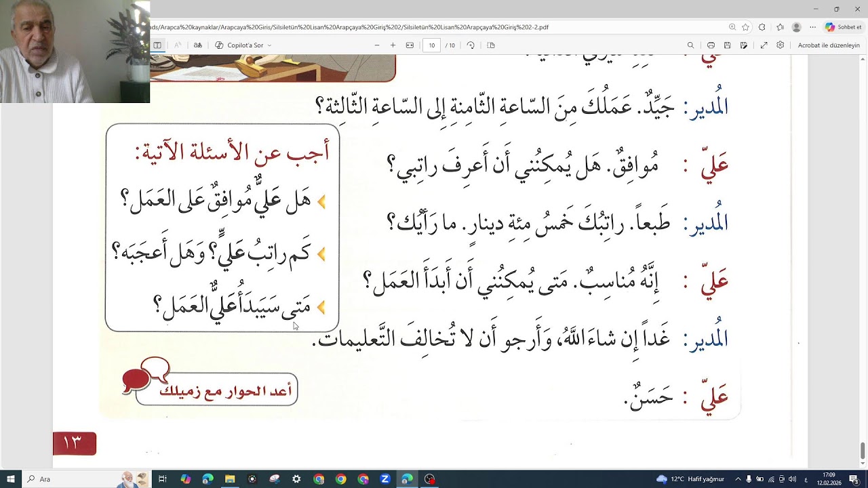This screenshot has height=488, width=868.
Task: Open PDF settings gear icon
Action: tap(780, 45)
